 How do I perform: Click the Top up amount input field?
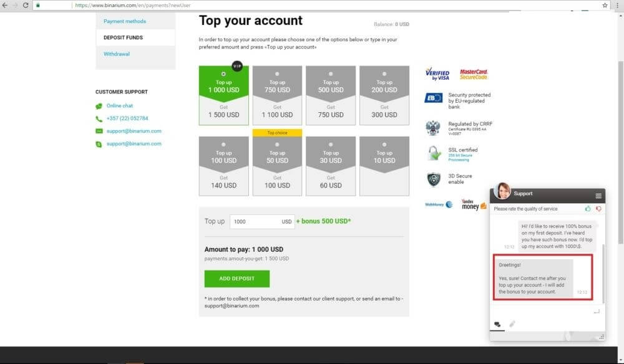point(256,221)
